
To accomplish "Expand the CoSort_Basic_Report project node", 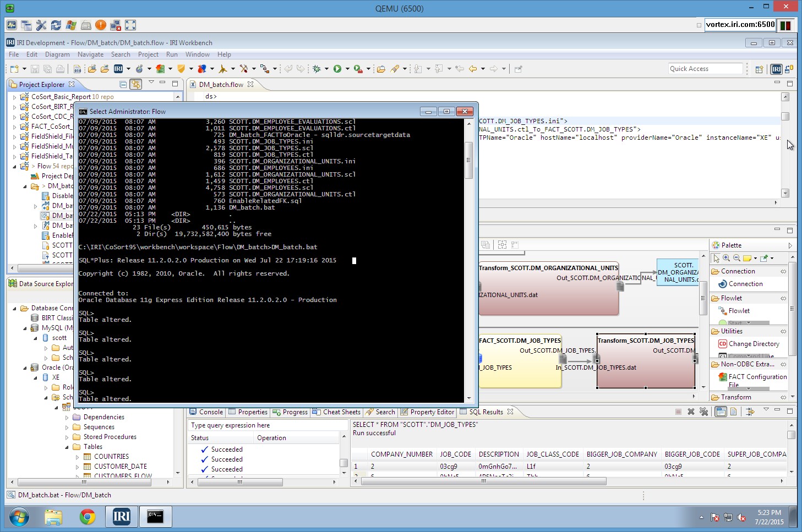I will [x=15, y=97].
